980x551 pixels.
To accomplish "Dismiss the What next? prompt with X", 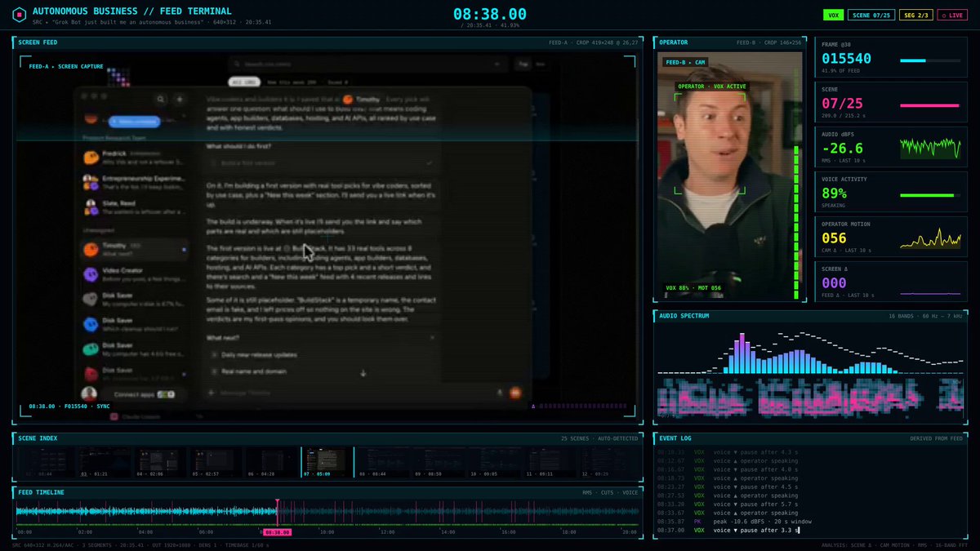I will coord(432,337).
